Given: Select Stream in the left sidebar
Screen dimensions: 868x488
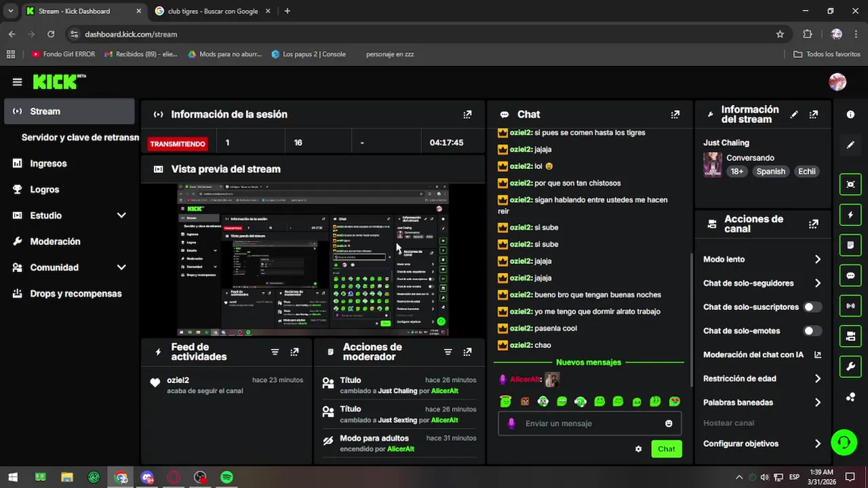Looking at the screenshot, I should pos(70,111).
